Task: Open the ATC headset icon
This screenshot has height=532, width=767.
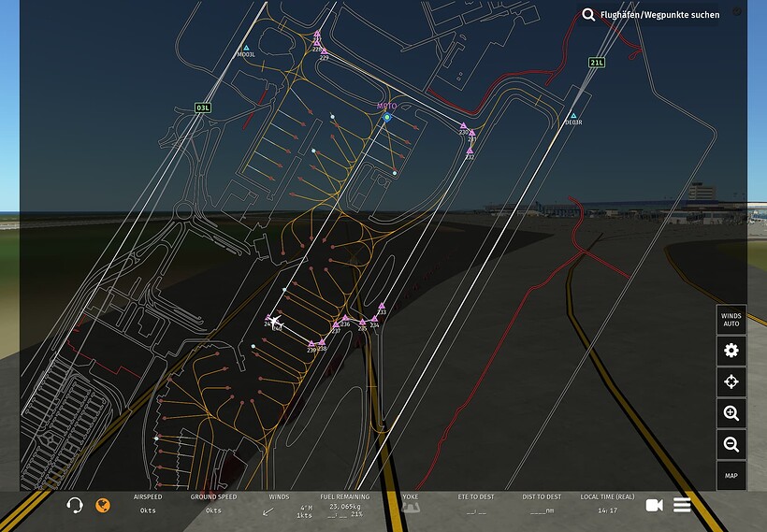Action: pyautogui.click(x=74, y=505)
